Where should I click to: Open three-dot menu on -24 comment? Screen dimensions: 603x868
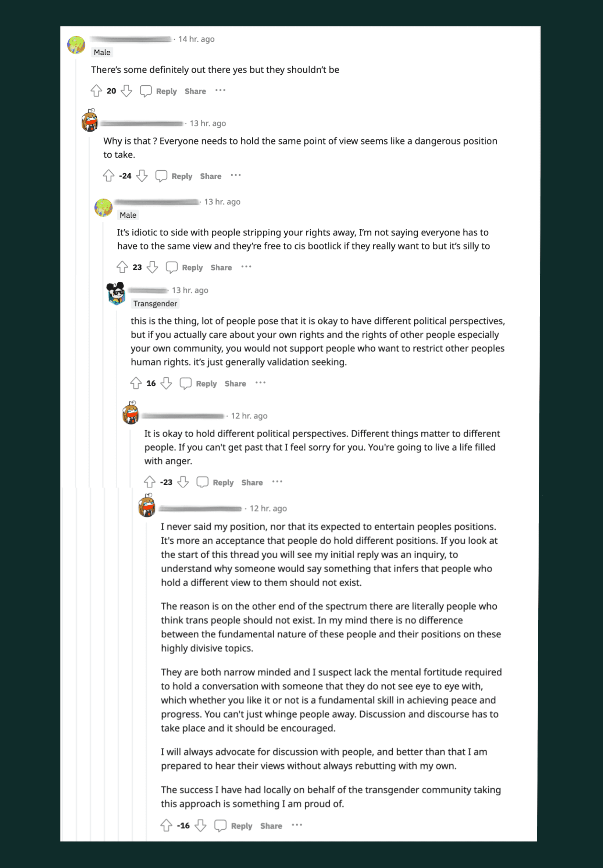point(236,175)
